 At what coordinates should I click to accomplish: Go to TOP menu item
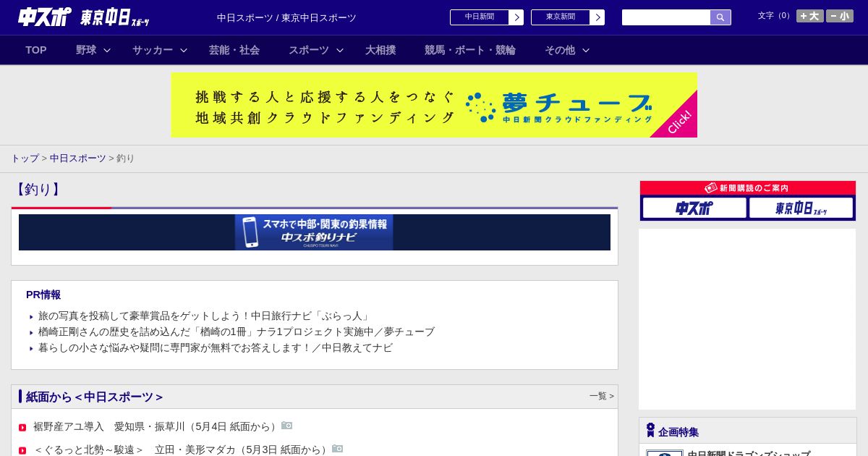[x=36, y=50]
